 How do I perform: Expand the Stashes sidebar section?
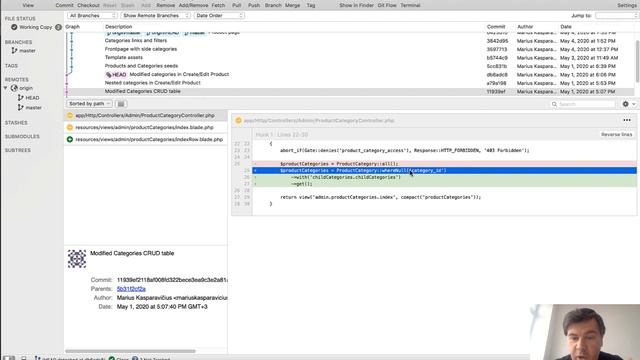coord(16,123)
